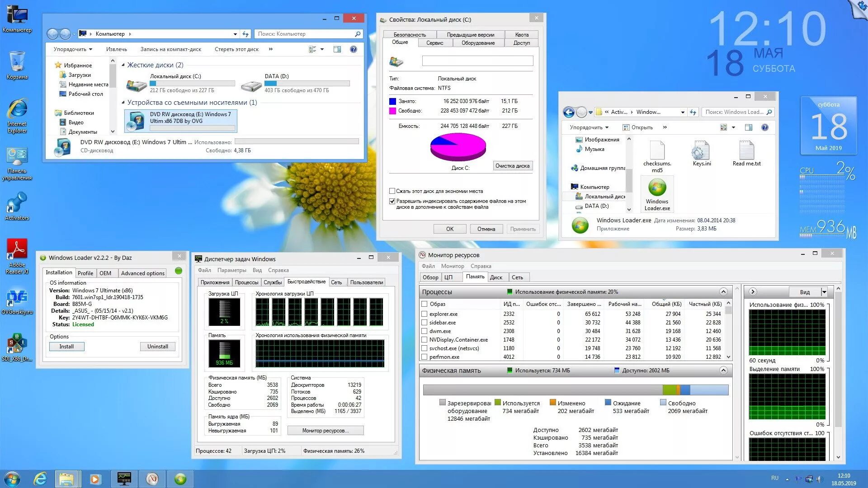Collapse Processes section in Resource Monitor
Image resolution: width=868 pixels, height=488 pixels.
(723, 292)
